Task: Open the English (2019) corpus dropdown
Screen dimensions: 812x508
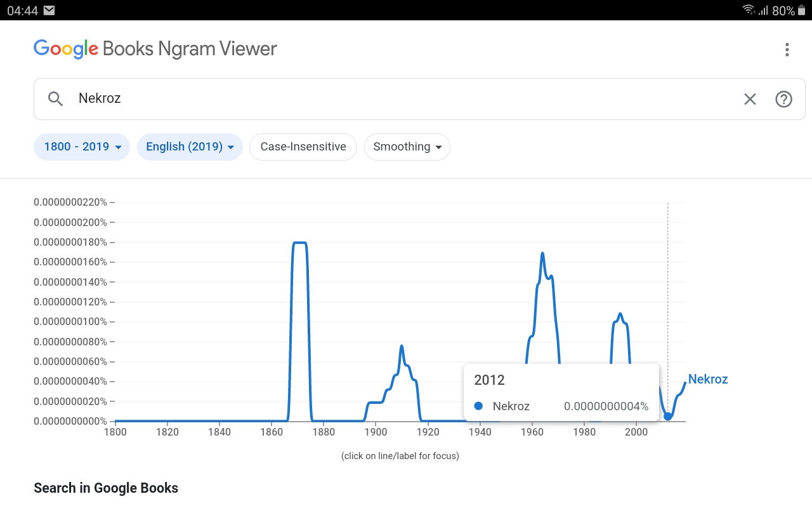Action: 190,147
